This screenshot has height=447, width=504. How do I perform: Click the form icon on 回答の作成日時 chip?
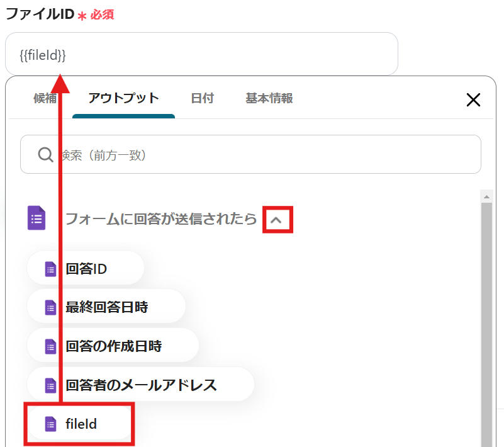point(50,347)
